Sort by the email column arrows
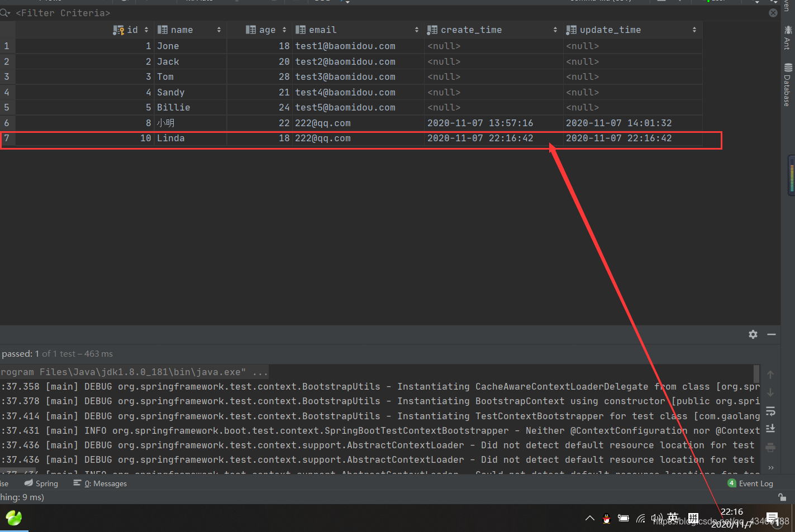The image size is (795, 532). point(417,30)
